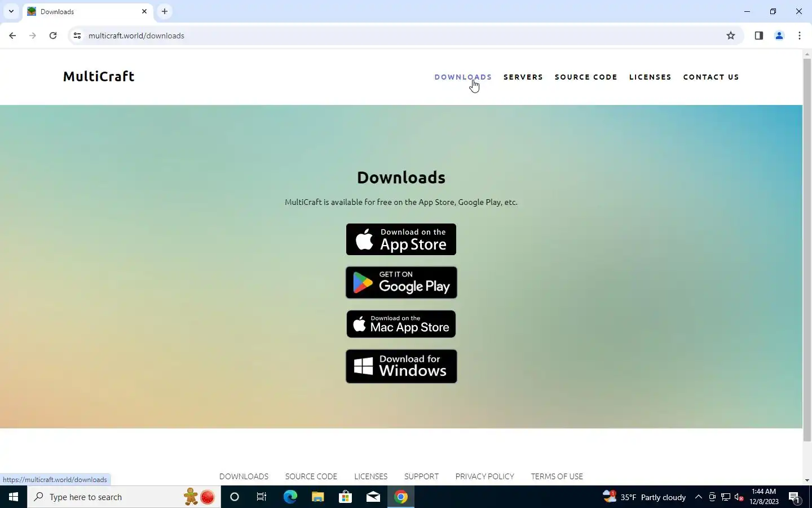Image resolution: width=812 pixels, height=508 pixels.
Task: Open the notification center icon
Action: click(795, 497)
